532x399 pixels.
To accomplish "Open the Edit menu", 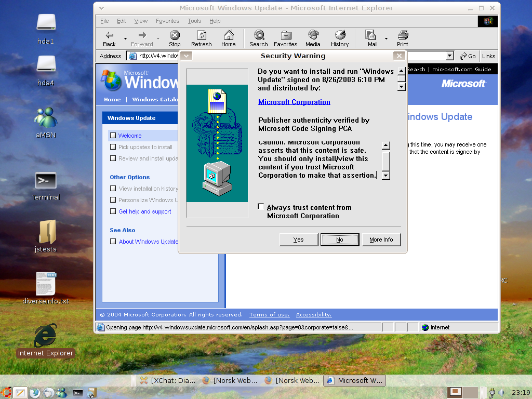I will click(122, 21).
